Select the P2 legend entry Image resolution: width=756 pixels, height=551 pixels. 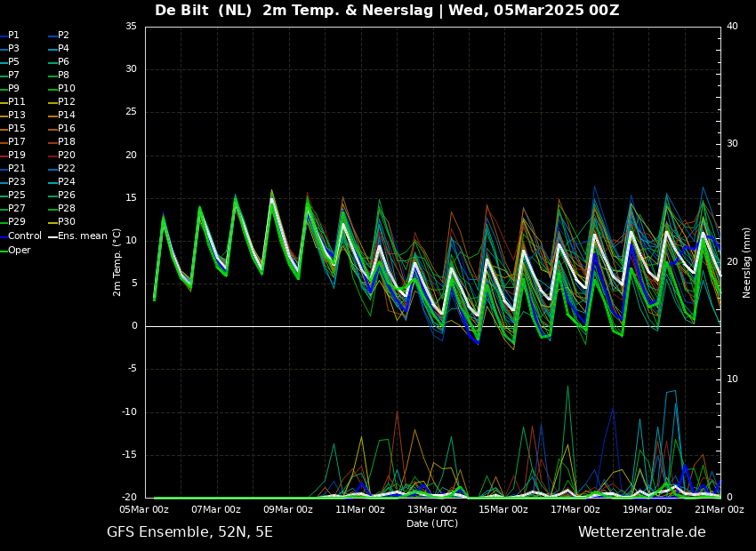click(x=63, y=35)
